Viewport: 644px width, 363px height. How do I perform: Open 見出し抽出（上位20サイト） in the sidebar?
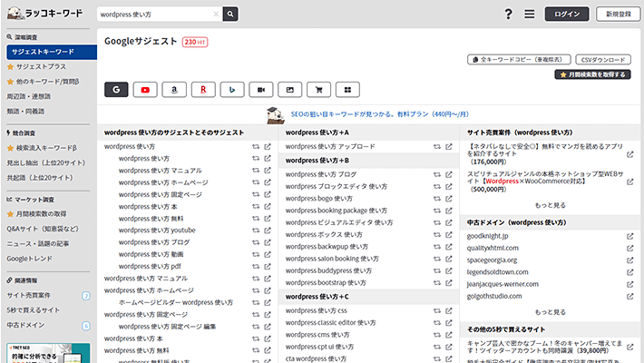[x=46, y=162]
